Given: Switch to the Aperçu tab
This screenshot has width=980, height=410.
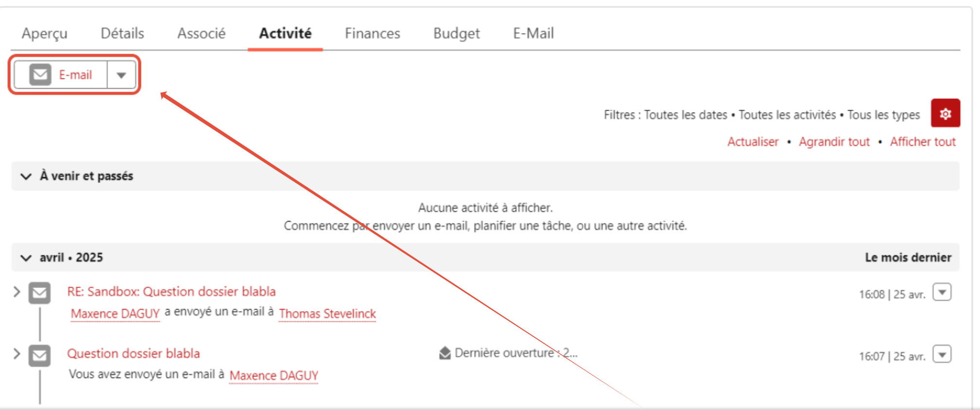Looking at the screenshot, I should click(45, 33).
